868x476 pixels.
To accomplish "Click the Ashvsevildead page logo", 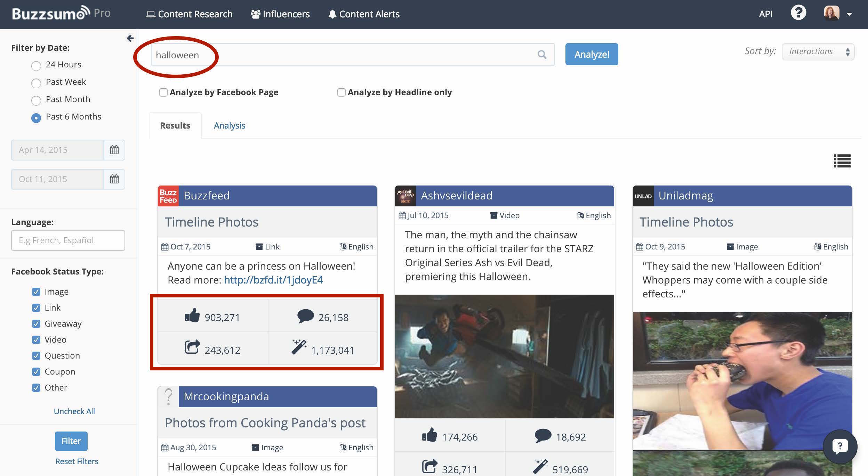I will (x=405, y=196).
